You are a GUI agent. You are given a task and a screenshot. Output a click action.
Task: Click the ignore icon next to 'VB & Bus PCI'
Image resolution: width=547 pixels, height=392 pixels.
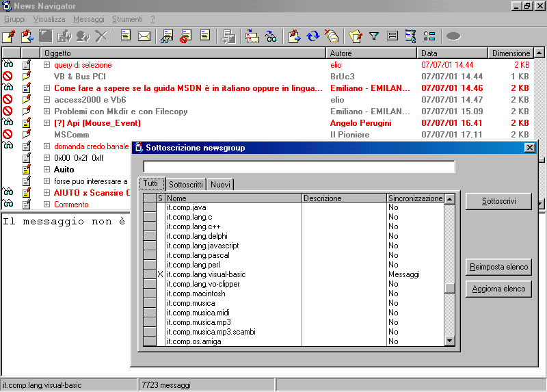tap(8, 77)
